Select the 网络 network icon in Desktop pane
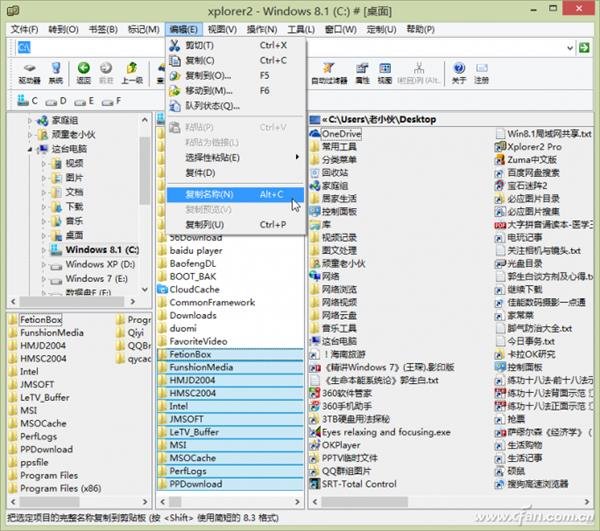600x531 pixels. 314,276
